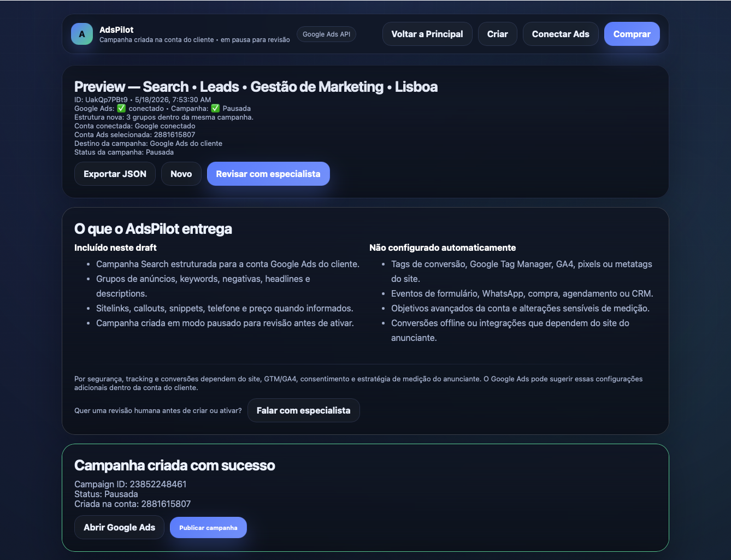
Task: Export the campaign with Exportar JSON
Action: coord(115,174)
